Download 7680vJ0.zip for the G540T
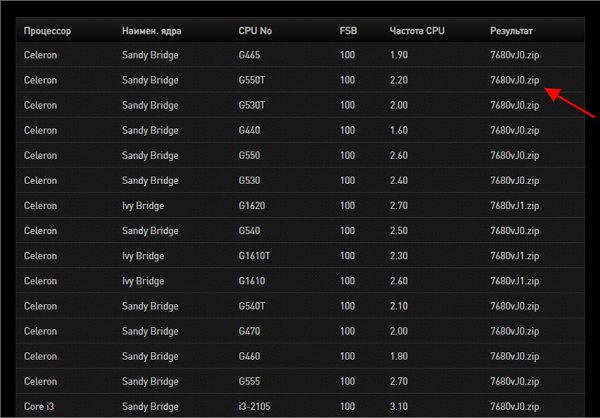This screenshot has width=600, height=418. (x=514, y=306)
